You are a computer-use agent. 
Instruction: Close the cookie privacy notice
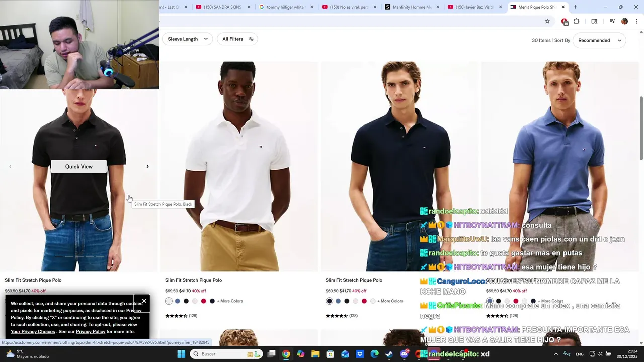(x=144, y=301)
